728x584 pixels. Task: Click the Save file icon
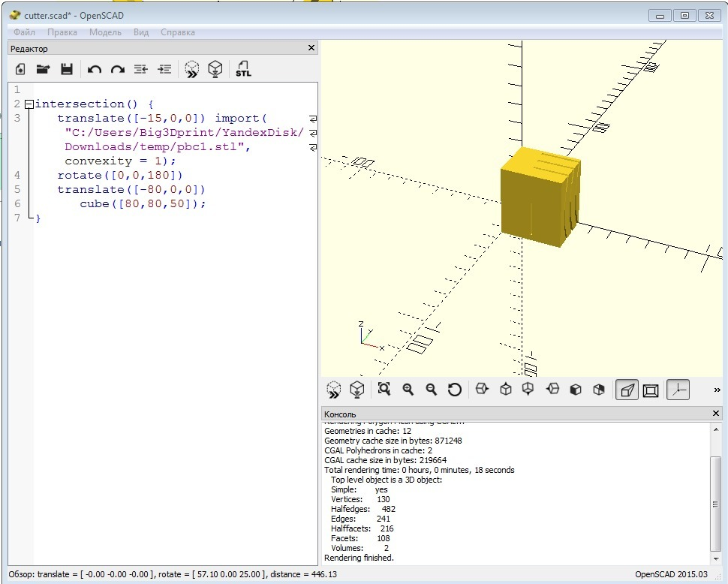point(66,70)
